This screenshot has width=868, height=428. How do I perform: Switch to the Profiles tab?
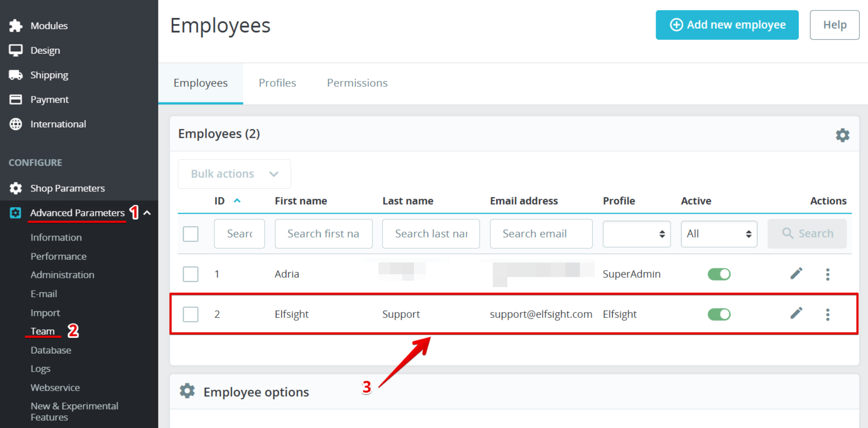point(277,83)
